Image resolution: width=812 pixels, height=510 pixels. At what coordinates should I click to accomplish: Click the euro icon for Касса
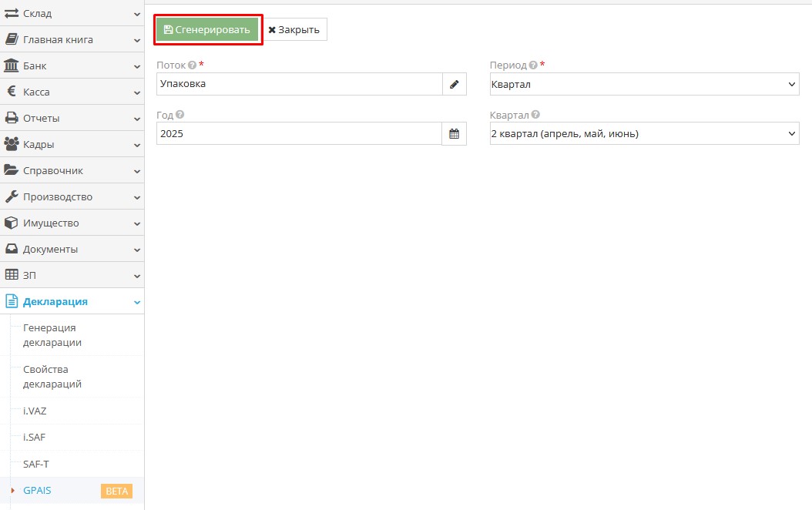click(12, 92)
